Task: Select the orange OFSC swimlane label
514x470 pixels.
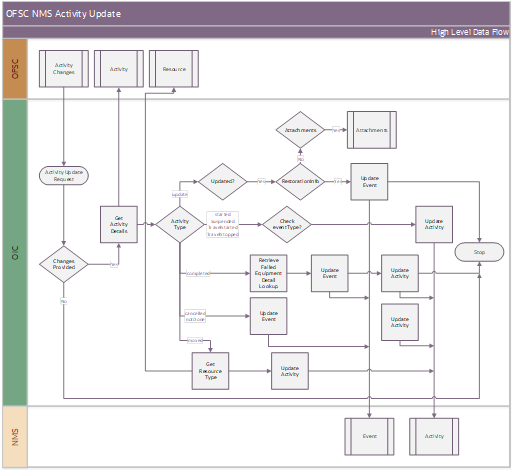Action: pyautogui.click(x=15, y=69)
